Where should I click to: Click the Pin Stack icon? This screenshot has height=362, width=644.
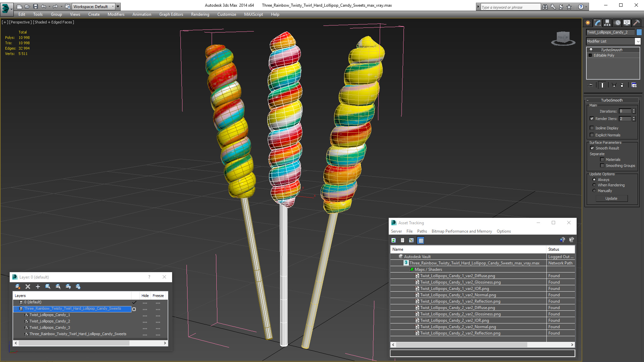click(x=591, y=85)
